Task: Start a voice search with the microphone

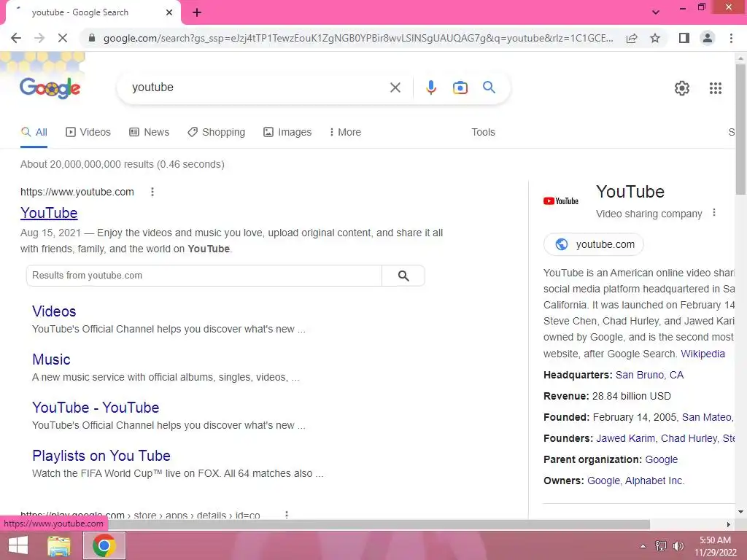Action: click(x=430, y=87)
